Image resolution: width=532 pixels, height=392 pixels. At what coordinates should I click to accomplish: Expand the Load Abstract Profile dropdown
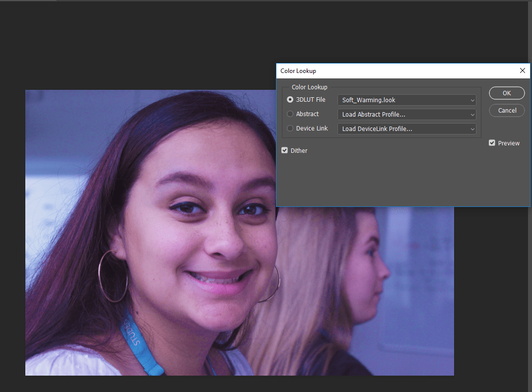coord(406,115)
